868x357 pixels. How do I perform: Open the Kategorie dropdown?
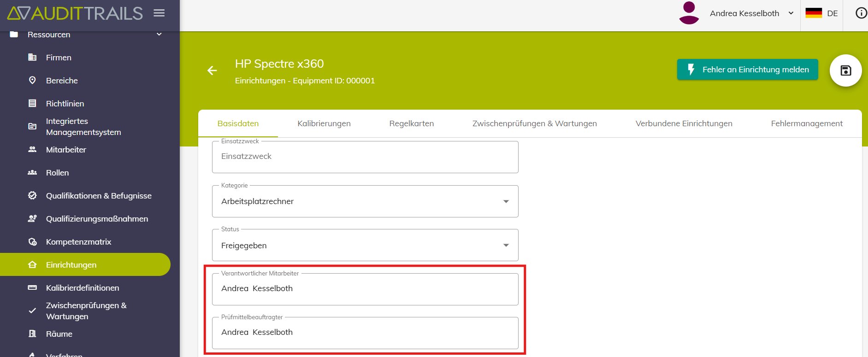(x=365, y=201)
